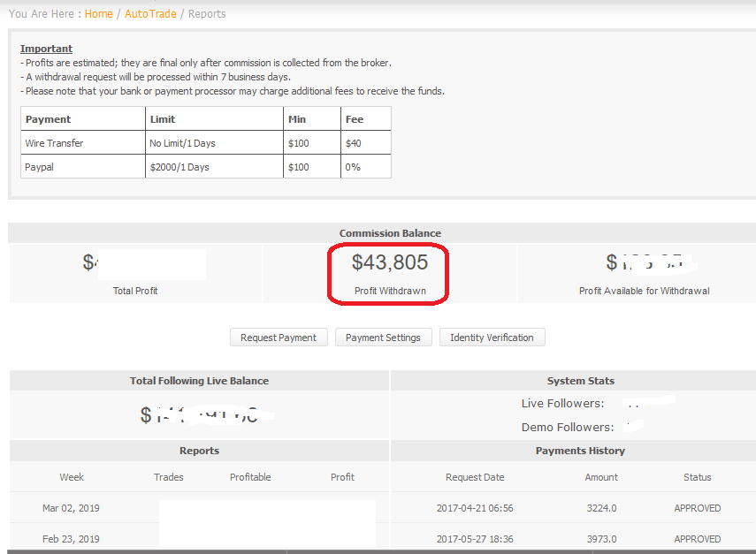
Task: Select the Wire Transfer payment row
Action: click(55, 143)
